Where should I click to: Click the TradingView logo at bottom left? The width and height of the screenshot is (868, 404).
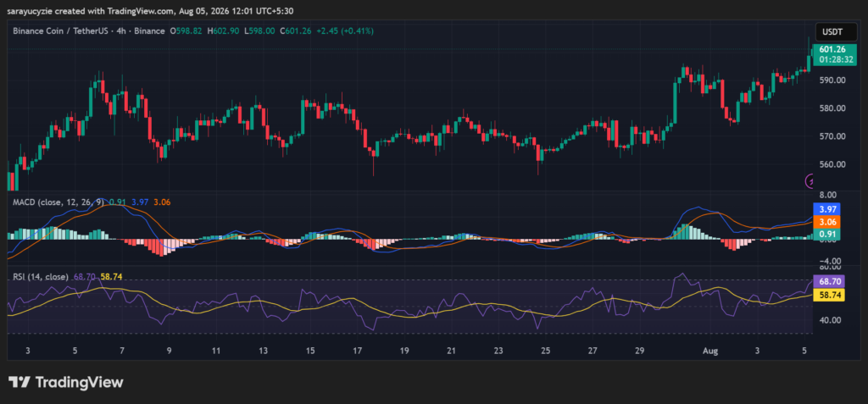pyautogui.click(x=66, y=382)
